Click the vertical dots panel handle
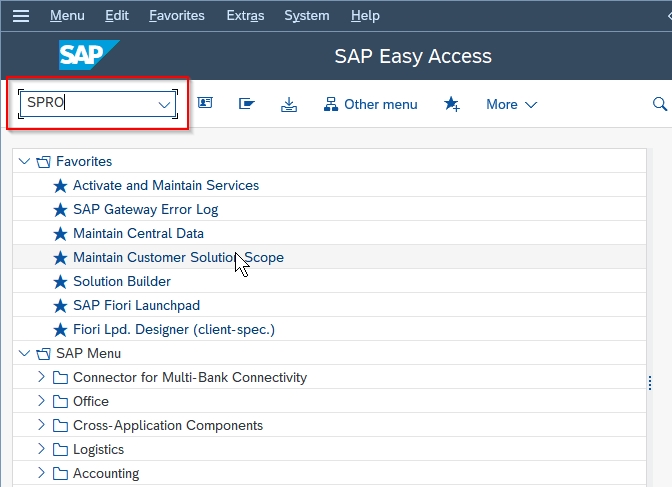 coord(650,383)
